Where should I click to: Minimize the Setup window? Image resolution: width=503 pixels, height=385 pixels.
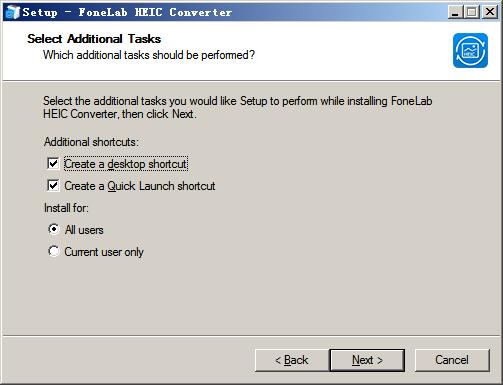pos(455,12)
